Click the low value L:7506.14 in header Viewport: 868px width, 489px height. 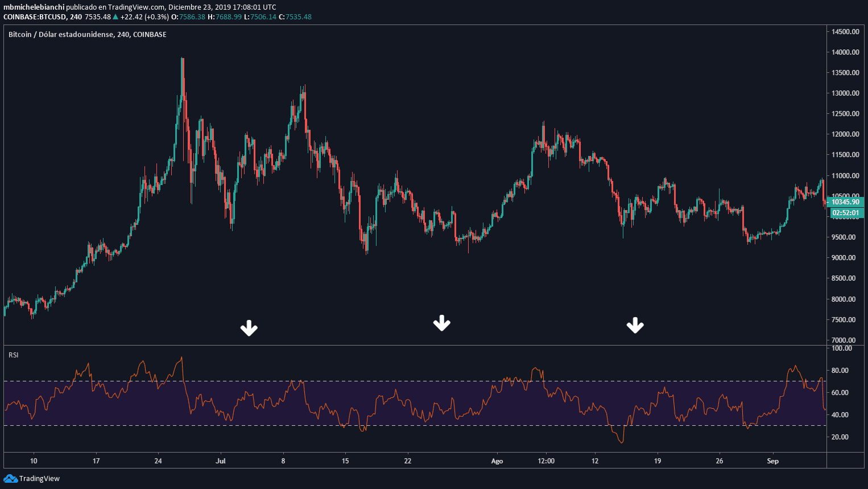point(260,17)
